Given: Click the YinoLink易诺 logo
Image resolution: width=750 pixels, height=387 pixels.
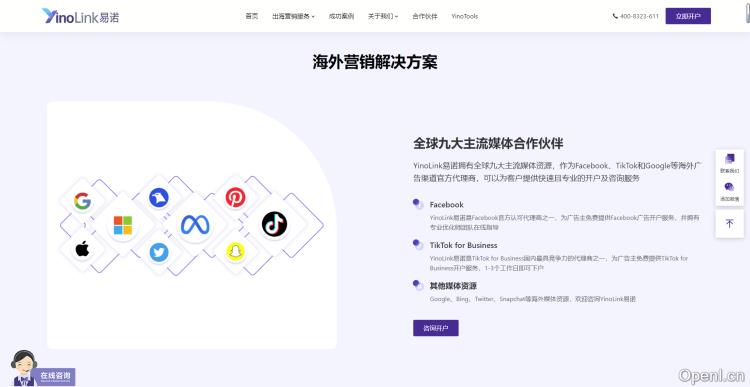Looking at the screenshot, I should pos(80,16).
